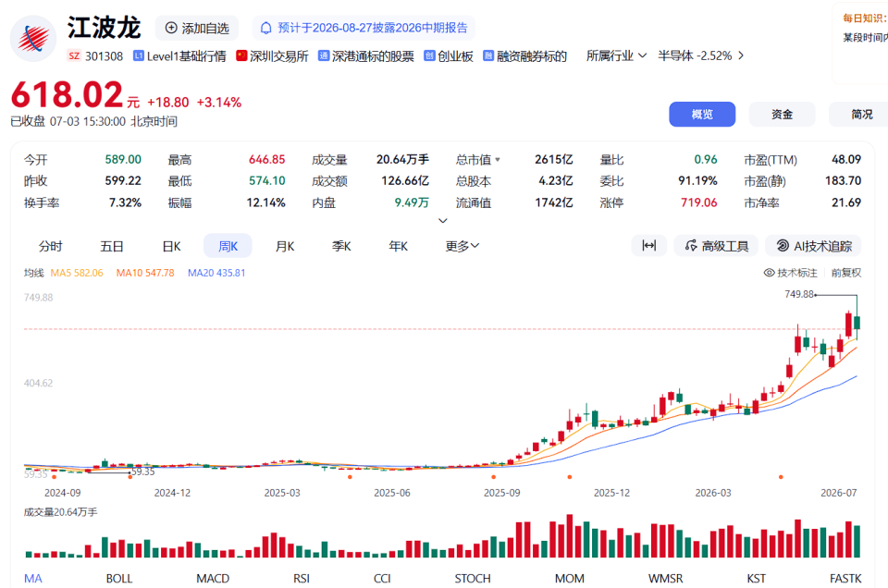Viewport: 888px width, 588px height.
Task: Select the MOM indicator
Action: click(x=569, y=578)
